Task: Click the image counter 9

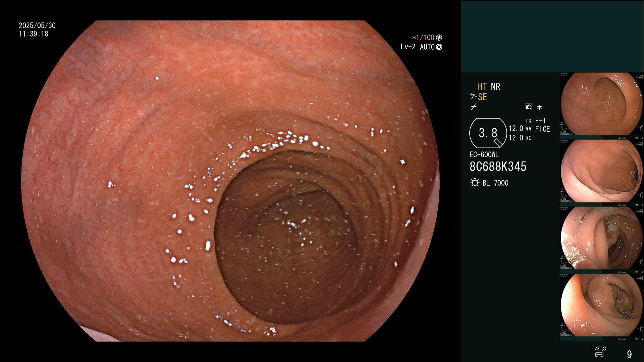Action: [x=629, y=354]
